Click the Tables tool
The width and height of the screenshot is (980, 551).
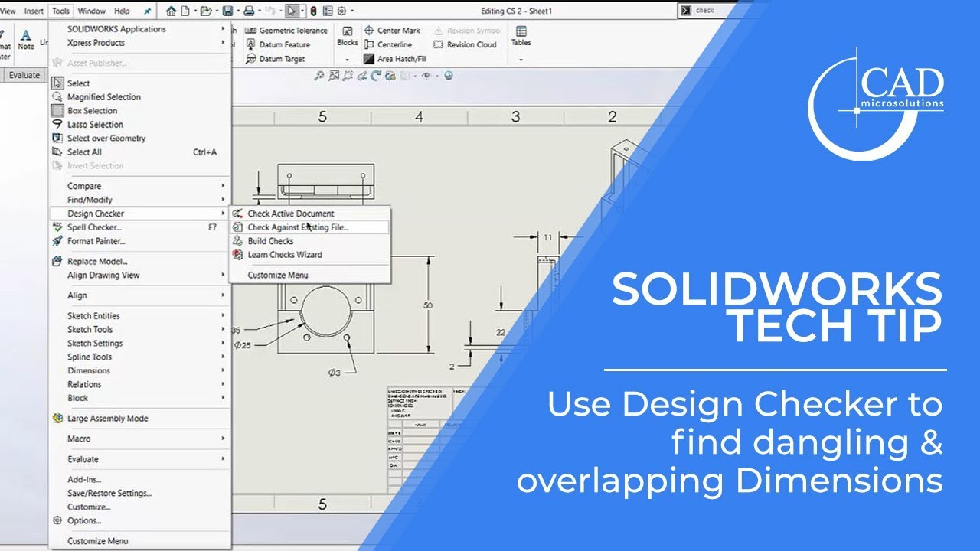point(521,37)
